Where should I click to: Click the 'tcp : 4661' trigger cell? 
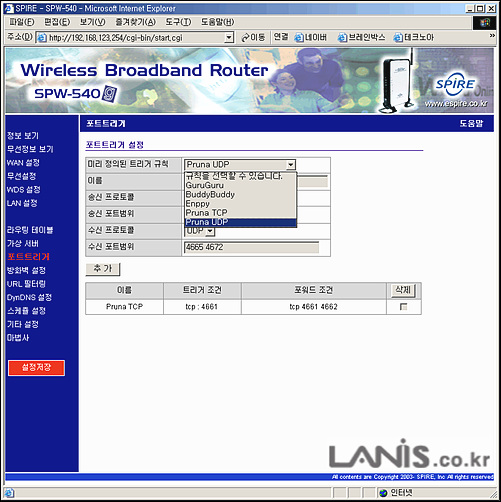coord(202,307)
